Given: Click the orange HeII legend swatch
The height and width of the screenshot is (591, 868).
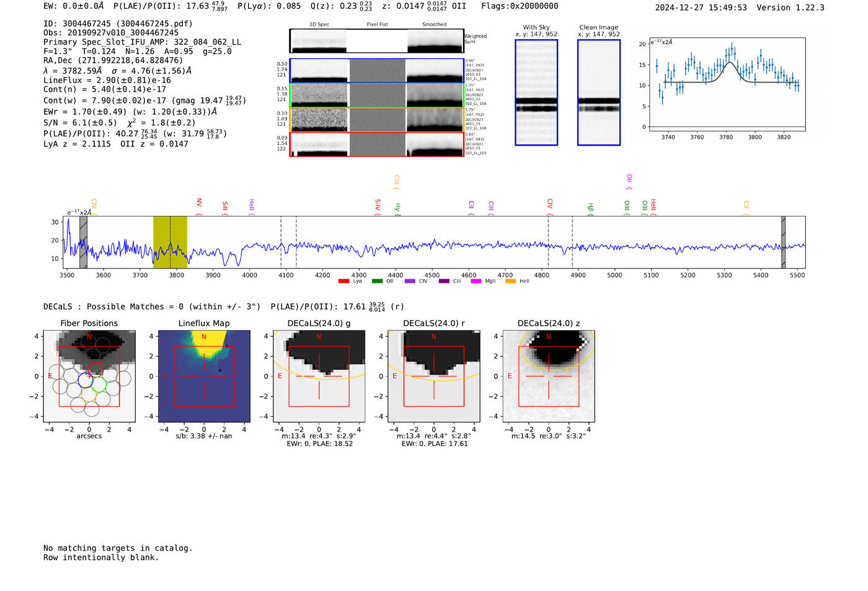Looking at the screenshot, I should [x=511, y=281].
